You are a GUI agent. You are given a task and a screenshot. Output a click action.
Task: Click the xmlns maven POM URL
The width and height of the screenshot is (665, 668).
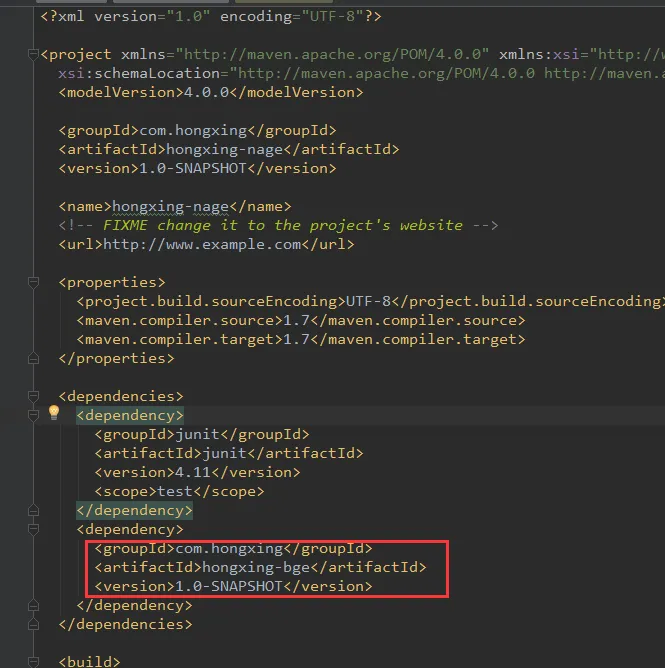pos(332,55)
